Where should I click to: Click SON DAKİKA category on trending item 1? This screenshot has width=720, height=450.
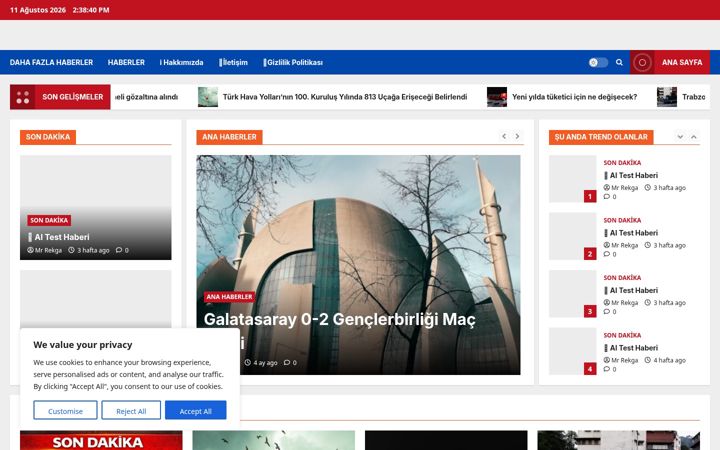coord(622,163)
